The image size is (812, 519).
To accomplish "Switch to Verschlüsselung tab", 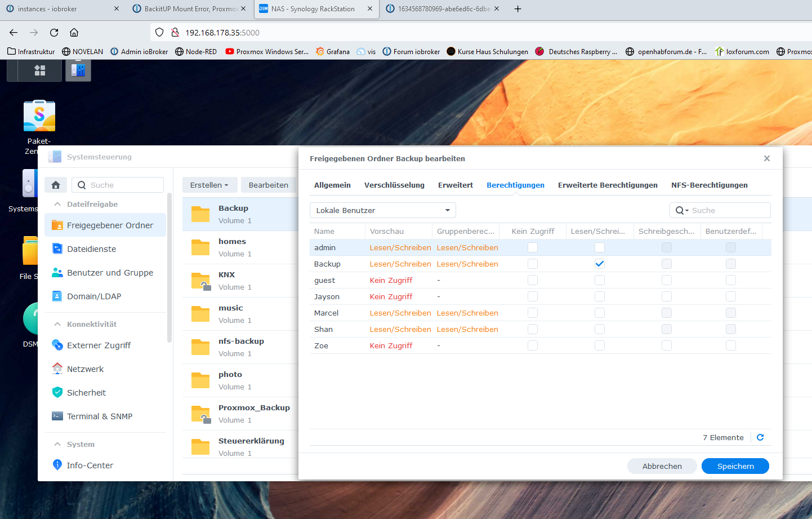I will 394,185.
